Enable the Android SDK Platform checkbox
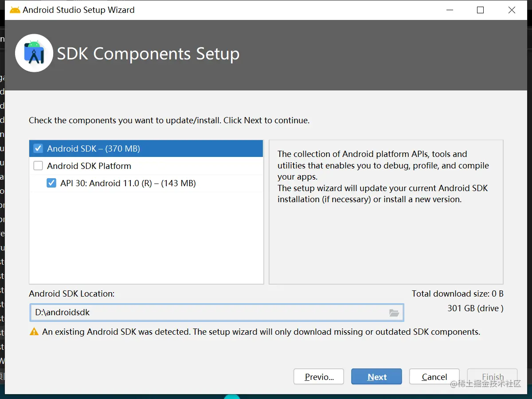Screen dimensions: 532x399 (x=39, y=166)
